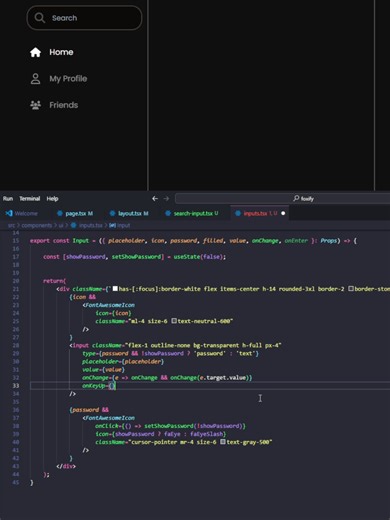Click the My Profile user icon
390x520 pixels.
point(35,79)
